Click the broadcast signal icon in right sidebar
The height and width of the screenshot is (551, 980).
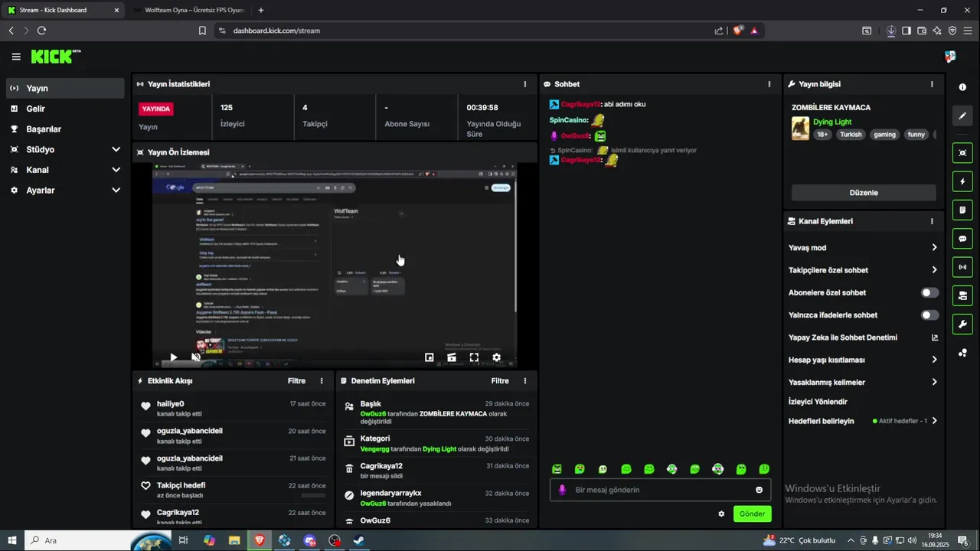click(962, 267)
